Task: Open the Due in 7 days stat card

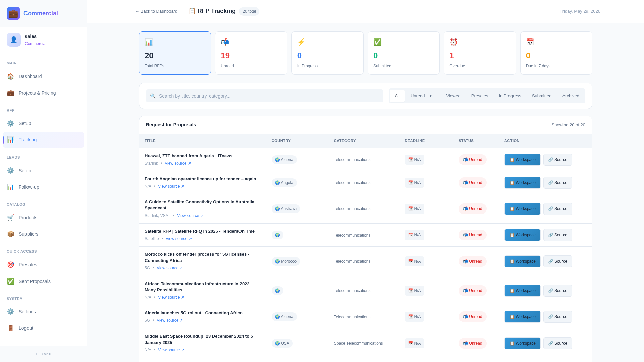Action: (x=556, y=53)
